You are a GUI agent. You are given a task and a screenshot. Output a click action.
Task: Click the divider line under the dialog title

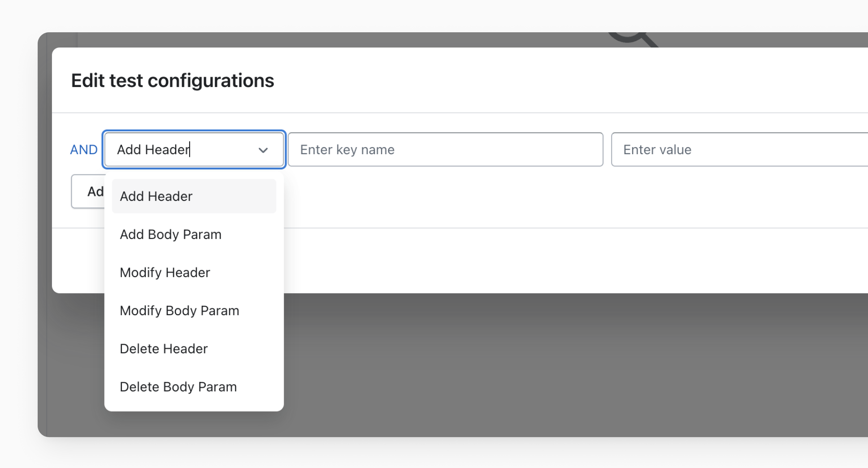[448, 113]
